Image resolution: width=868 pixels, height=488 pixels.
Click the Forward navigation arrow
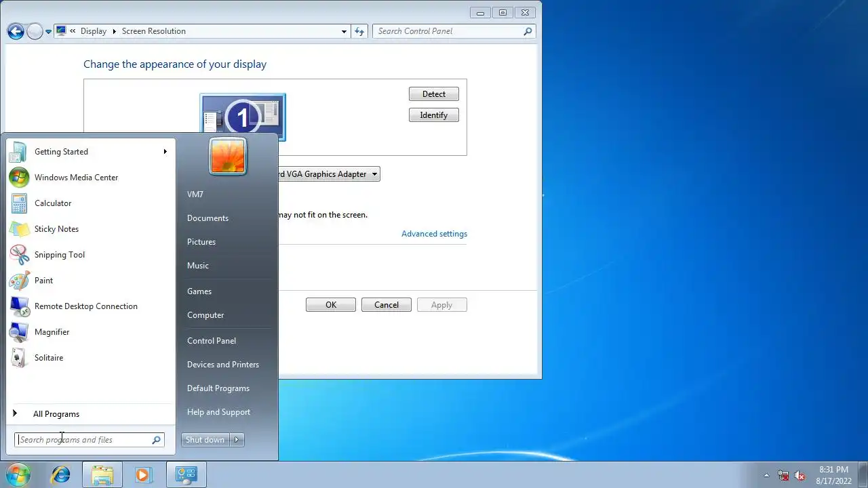[35, 31]
